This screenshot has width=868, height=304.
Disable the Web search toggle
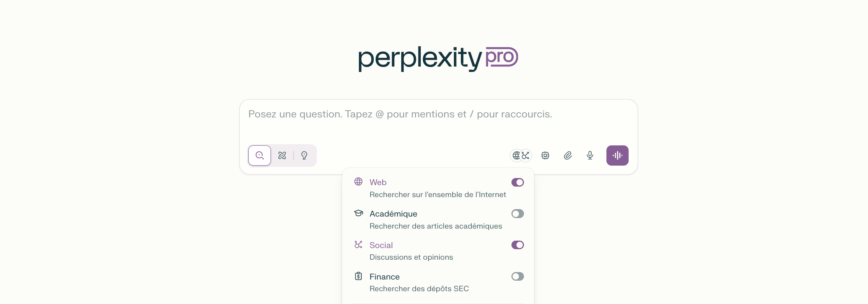click(517, 182)
